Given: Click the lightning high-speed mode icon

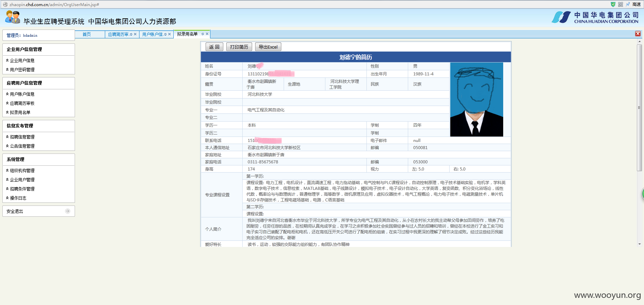Looking at the screenshot, I should coord(628,4).
